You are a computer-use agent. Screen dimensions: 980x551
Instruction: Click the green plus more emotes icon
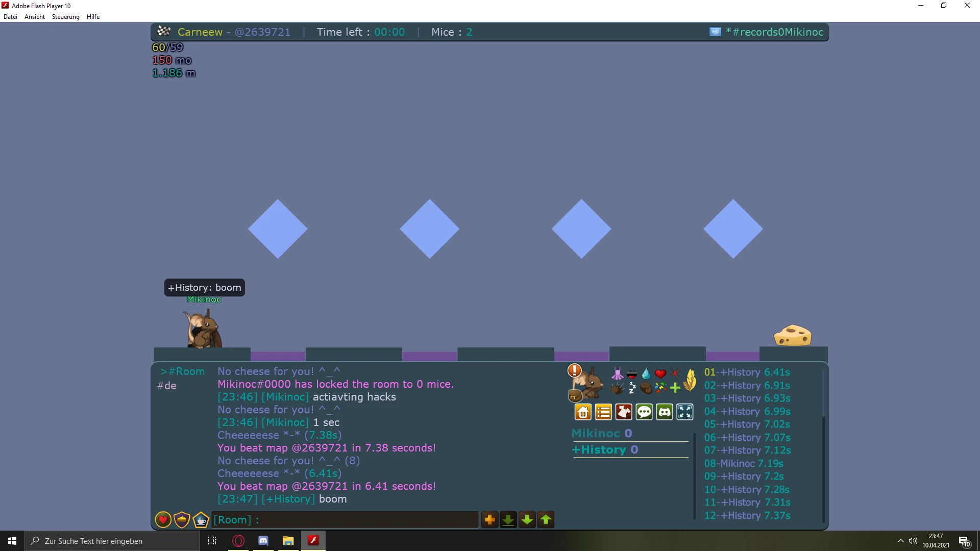[x=675, y=388]
